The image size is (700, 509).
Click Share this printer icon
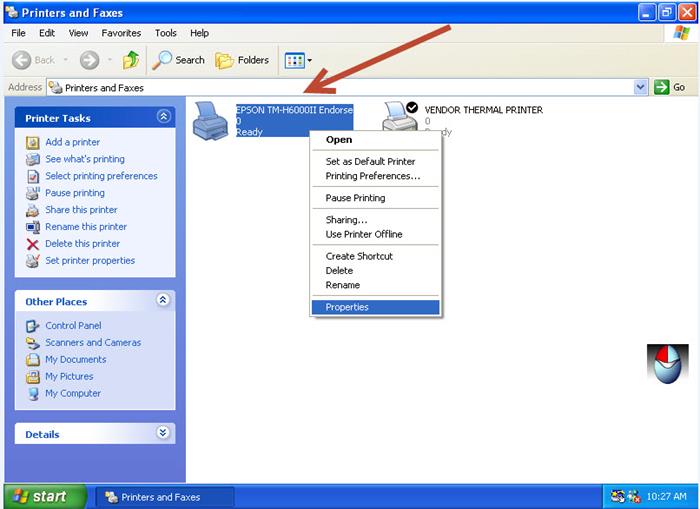(x=33, y=210)
